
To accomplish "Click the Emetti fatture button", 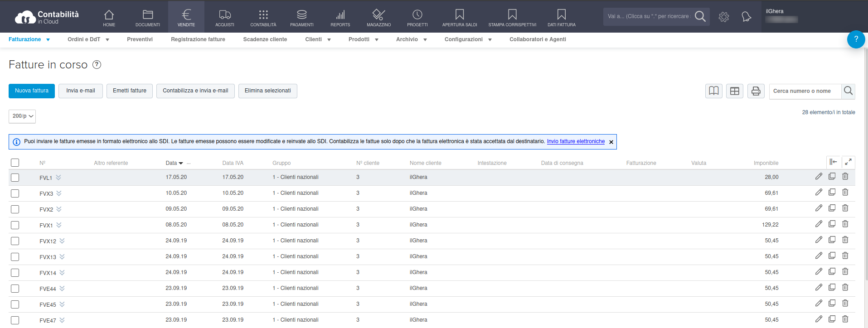I will pos(130,91).
